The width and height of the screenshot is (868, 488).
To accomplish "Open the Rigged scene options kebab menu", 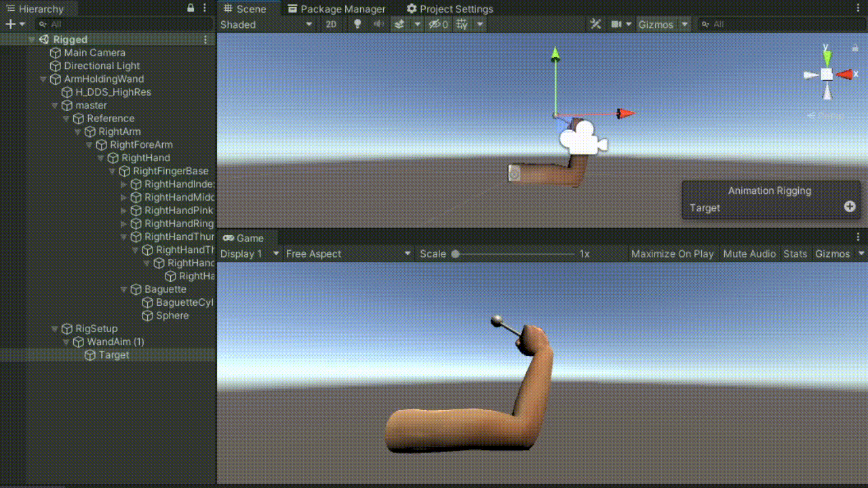I will tap(205, 39).
